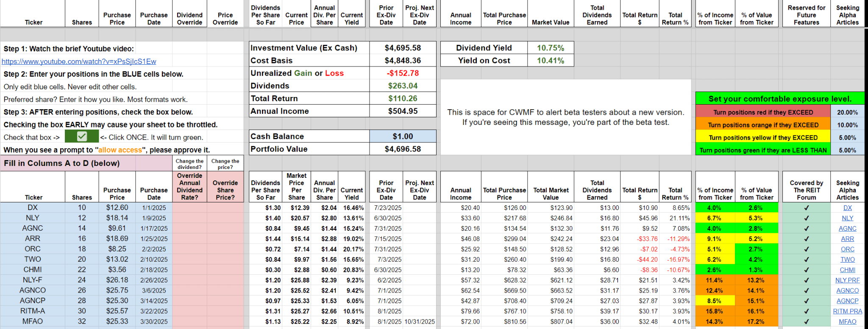Image resolution: width=868 pixels, height=329 pixels.
Task: Open the AGNCO Seeking Alpha link
Action: pos(847,290)
